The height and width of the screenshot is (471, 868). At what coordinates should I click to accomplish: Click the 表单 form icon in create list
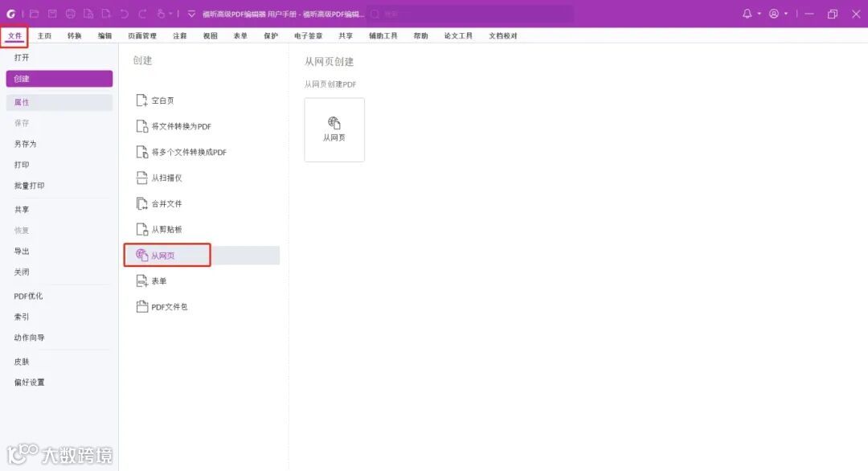pos(141,281)
